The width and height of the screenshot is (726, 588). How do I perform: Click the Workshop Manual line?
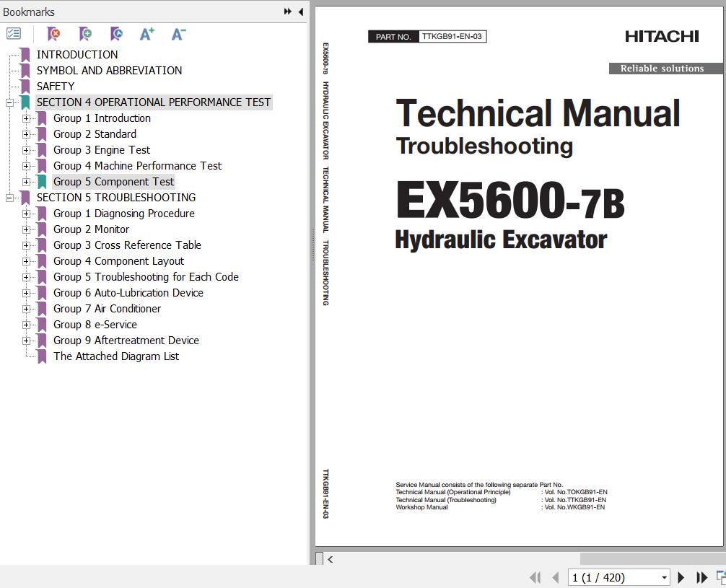point(500,507)
